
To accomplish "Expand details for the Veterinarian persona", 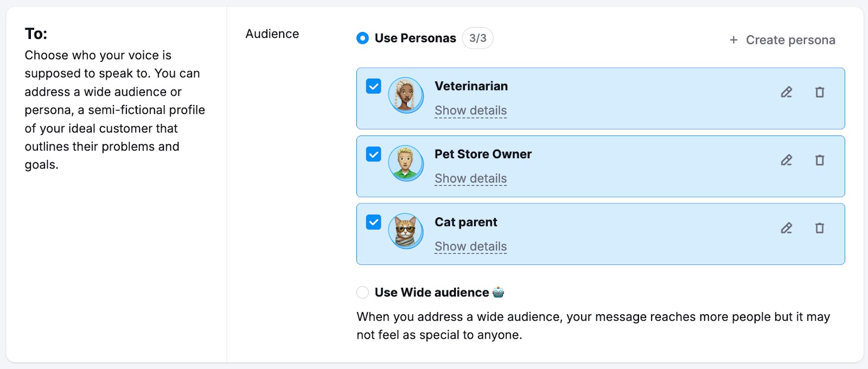I will point(470,111).
